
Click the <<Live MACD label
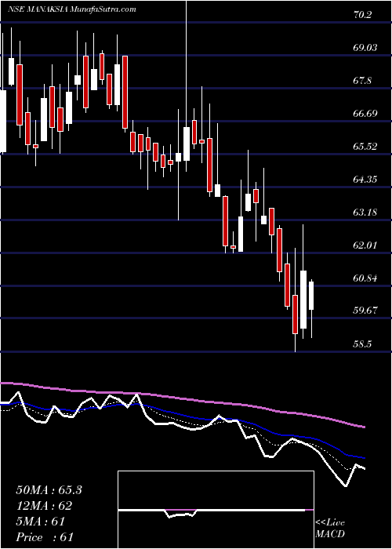tap(330, 529)
